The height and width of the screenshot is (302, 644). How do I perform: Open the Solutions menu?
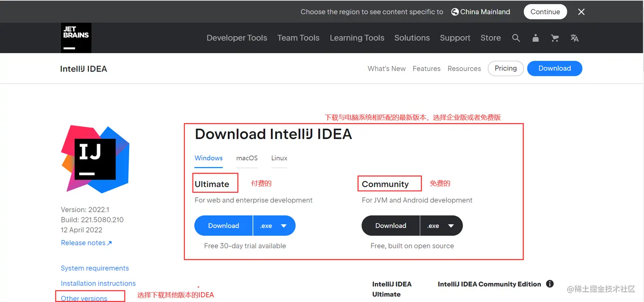click(x=412, y=38)
